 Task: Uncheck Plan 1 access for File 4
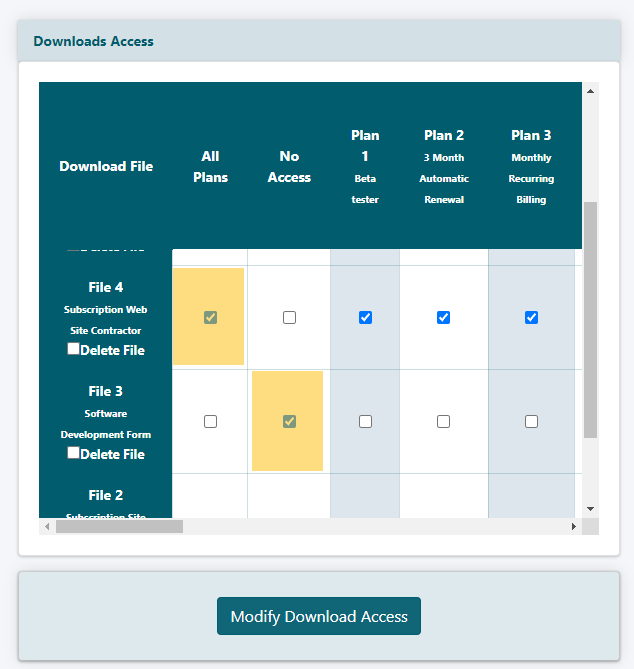(x=365, y=317)
